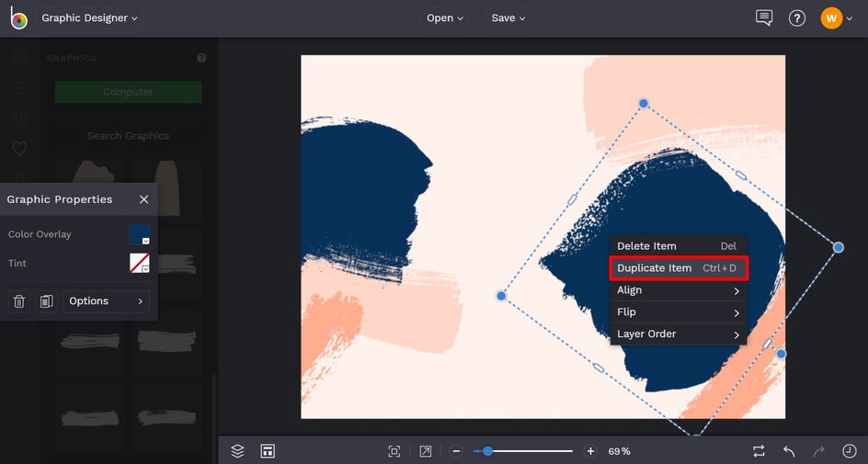Click the resize canvas arrow icon
The width and height of the screenshot is (868, 464).
[x=425, y=451]
